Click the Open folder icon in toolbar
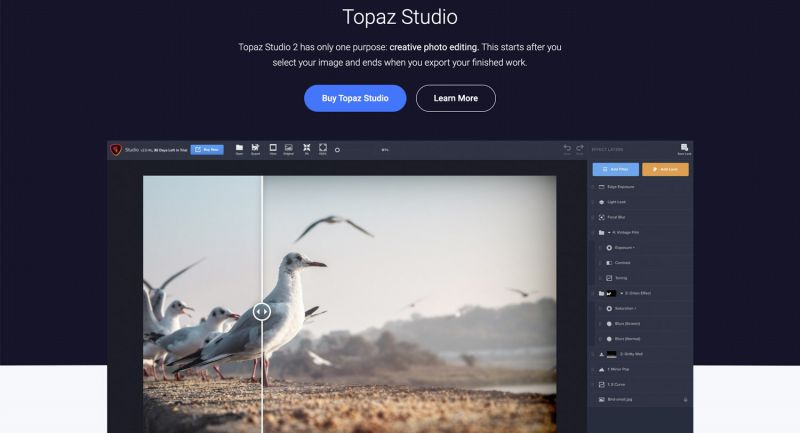Viewport: 800px width, 433px height. click(239, 148)
